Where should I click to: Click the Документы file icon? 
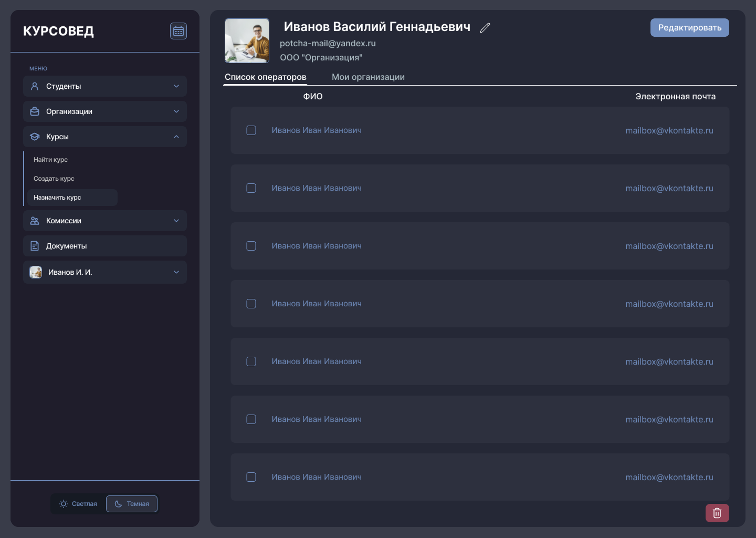tap(35, 246)
